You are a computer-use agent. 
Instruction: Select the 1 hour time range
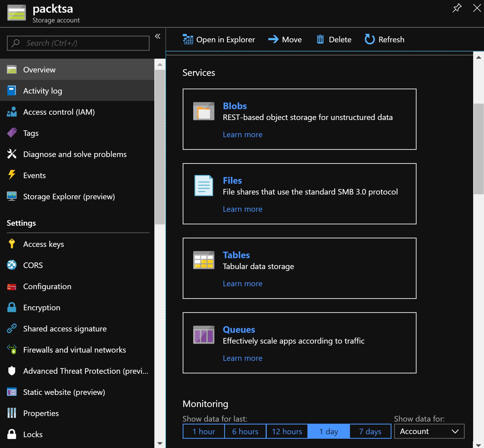(204, 431)
